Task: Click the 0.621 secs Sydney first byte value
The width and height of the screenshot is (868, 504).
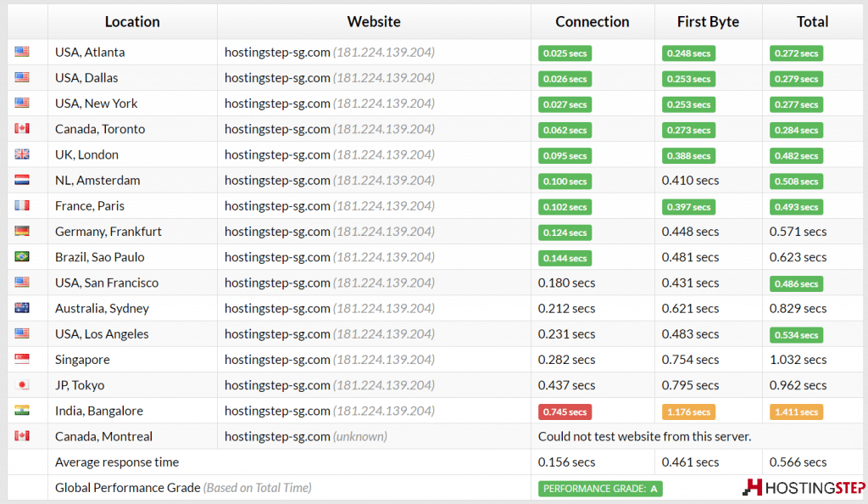Action: (690, 309)
